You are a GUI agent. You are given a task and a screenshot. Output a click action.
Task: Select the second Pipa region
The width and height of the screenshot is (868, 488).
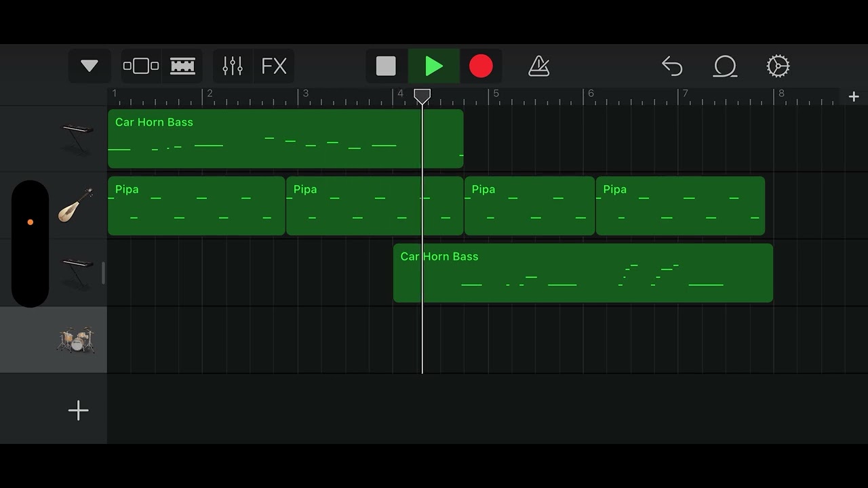pos(375,205)
